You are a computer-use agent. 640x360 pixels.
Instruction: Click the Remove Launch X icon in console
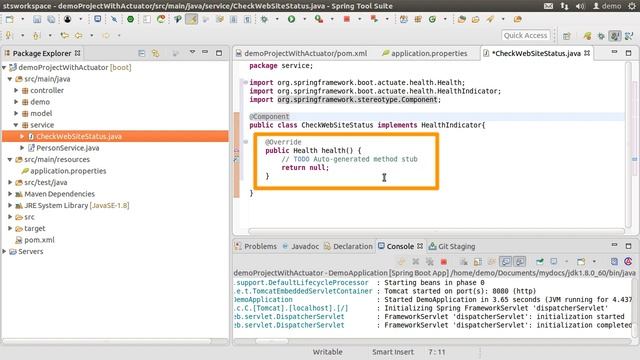click(416, 262)
